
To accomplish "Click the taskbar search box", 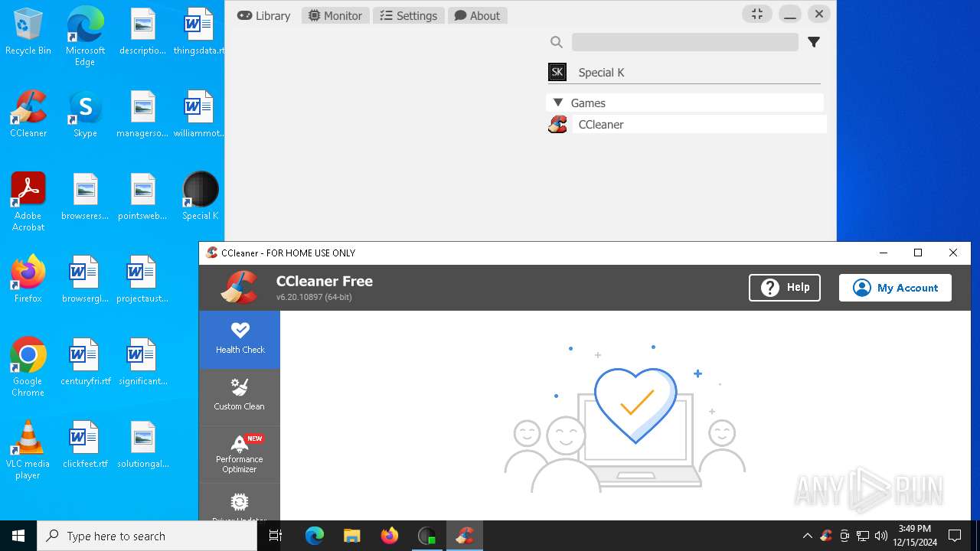I will [147, 536].
